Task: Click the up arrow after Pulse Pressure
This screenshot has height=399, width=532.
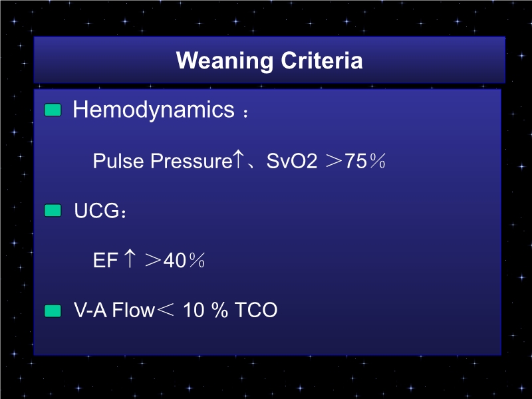Action: click(x=239, y=160)
